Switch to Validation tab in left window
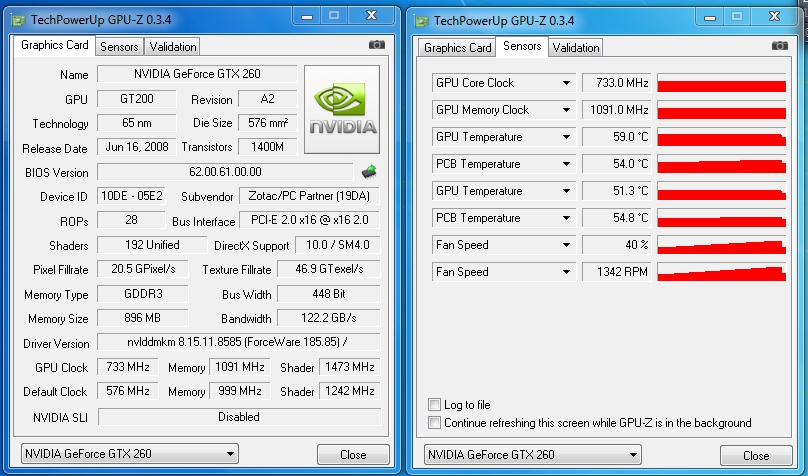Viewport: 808px width, 476px height. [173, 47]
